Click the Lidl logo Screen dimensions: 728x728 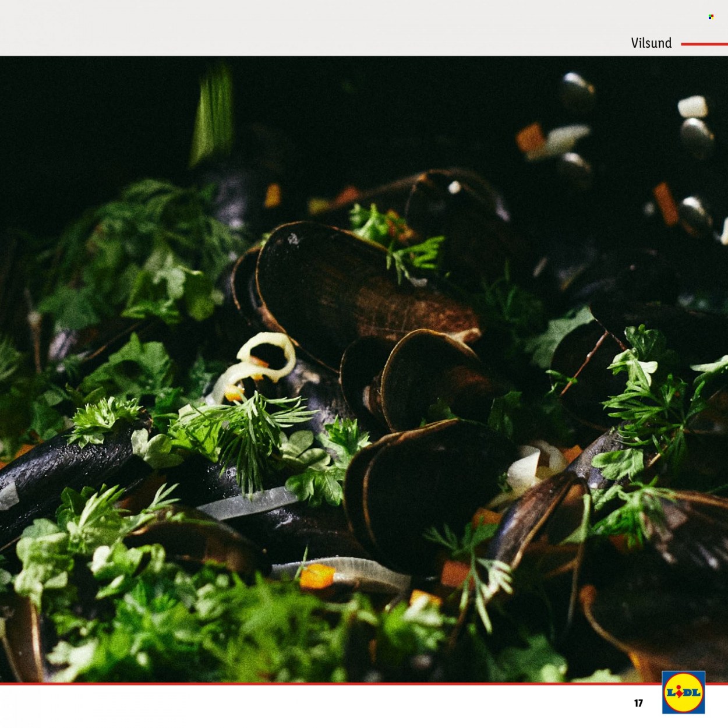click(683, 692)
